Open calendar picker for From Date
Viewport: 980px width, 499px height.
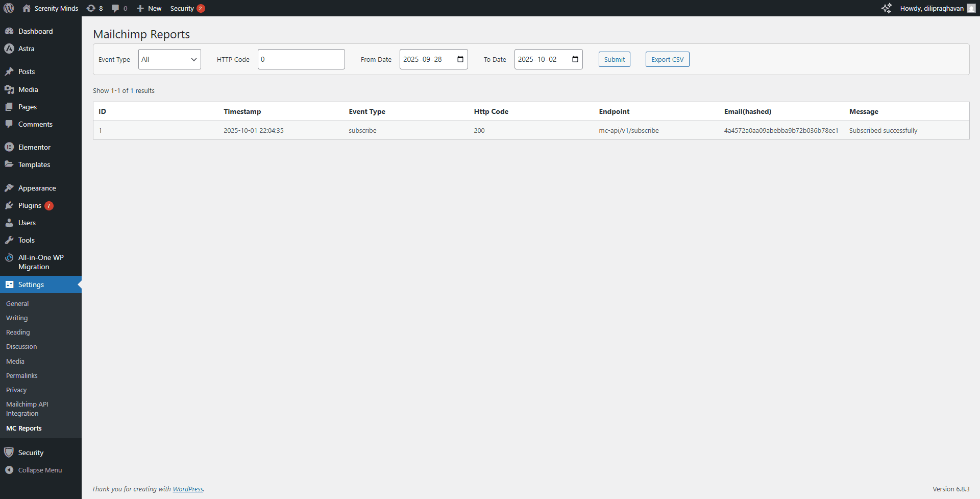click(x=460, y=59)
